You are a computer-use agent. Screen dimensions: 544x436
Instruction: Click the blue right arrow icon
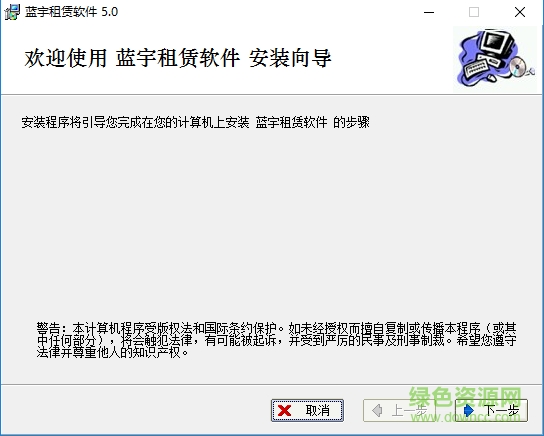469,411
